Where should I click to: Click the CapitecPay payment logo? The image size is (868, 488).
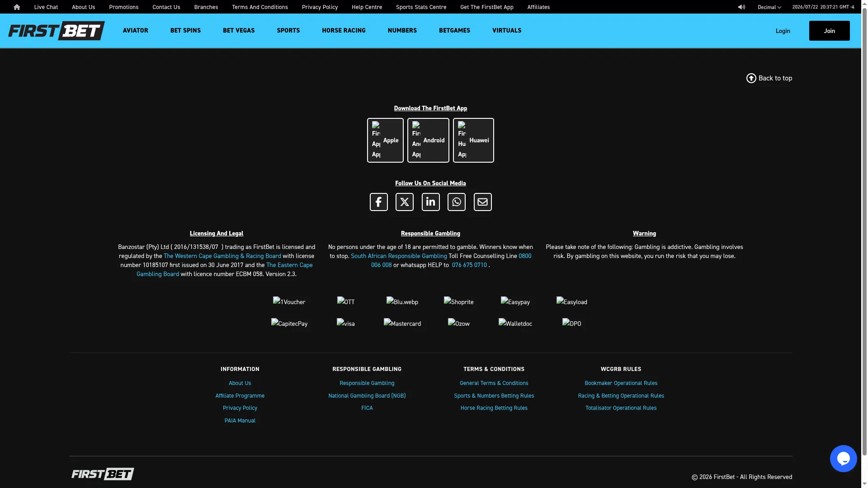289,324
